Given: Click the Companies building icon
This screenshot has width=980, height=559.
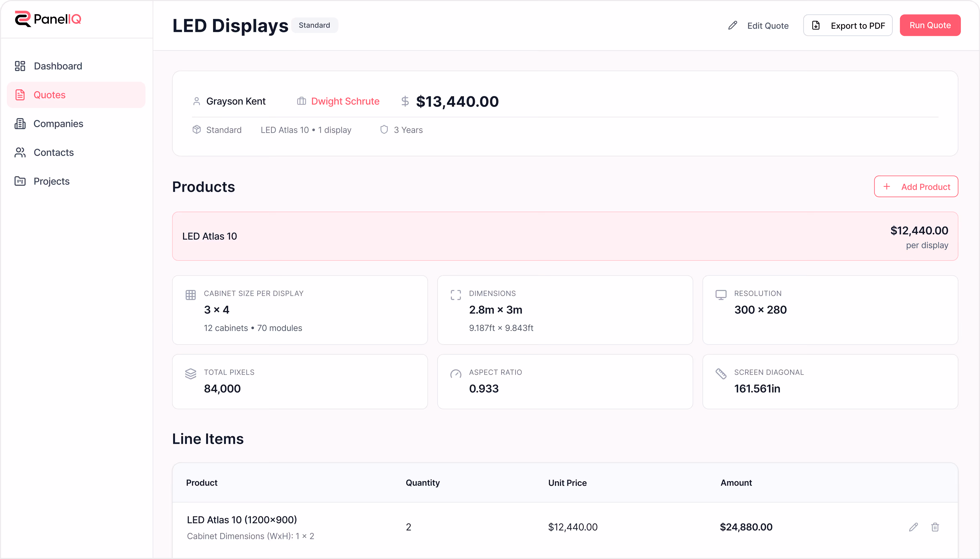Looking at the screenshot, I should tap(20, 124).
